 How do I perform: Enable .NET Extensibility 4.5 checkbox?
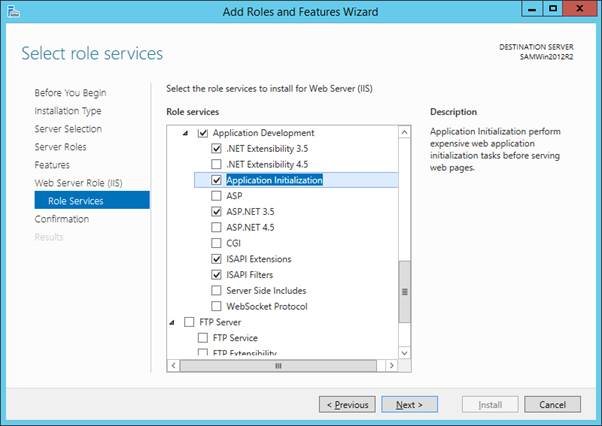[x=217, y=164]
